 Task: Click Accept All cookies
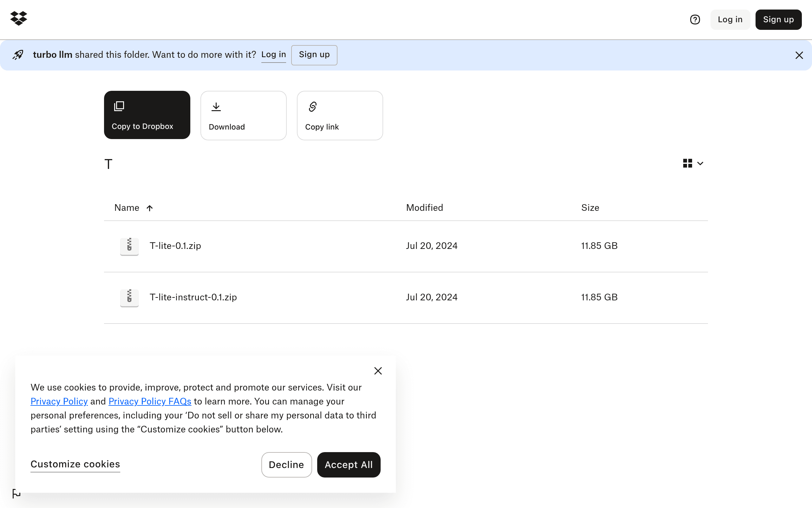tap(349, 465)
